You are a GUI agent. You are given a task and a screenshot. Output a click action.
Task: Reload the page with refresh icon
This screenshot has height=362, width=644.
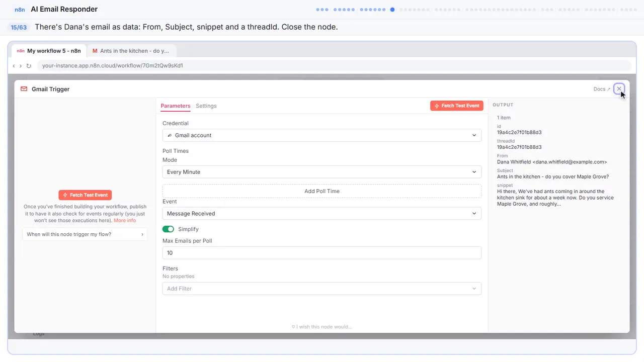click(29, 66)
